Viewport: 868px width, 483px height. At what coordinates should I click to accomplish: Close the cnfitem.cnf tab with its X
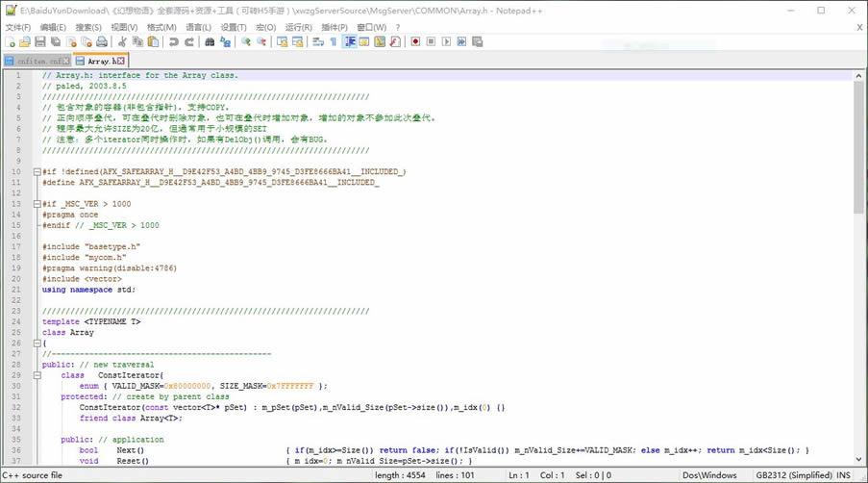coord(66,61)
